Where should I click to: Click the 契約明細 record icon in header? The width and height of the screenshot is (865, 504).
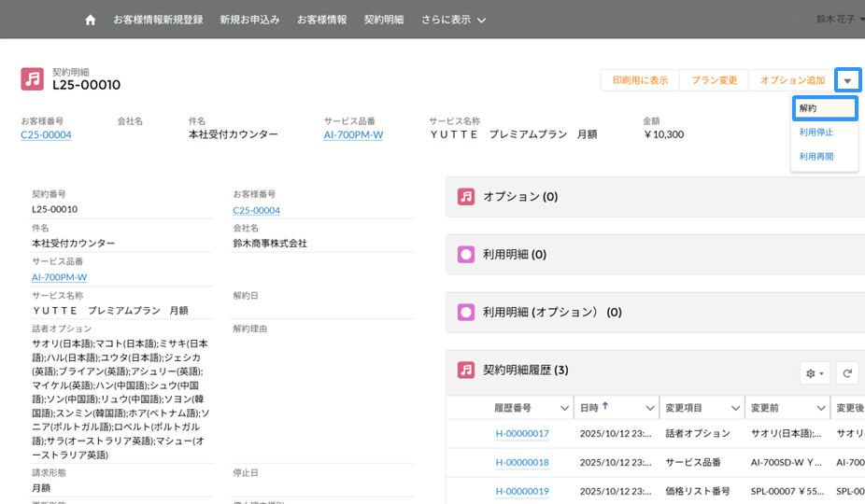[x=33, y=79]
